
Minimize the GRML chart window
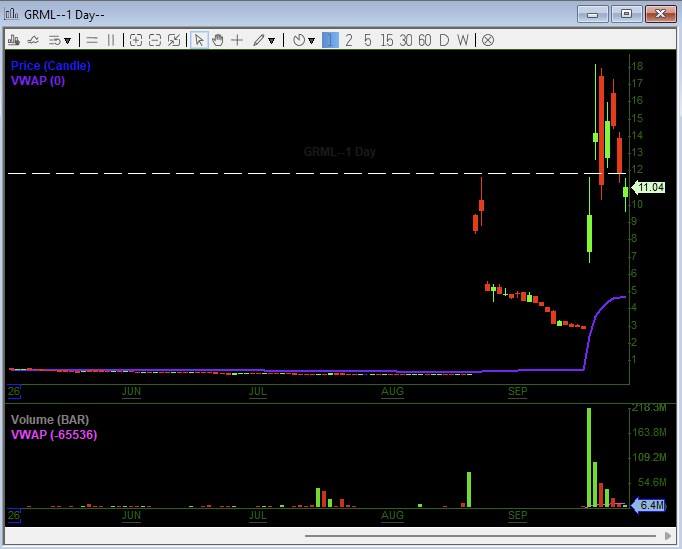[592, 14]
